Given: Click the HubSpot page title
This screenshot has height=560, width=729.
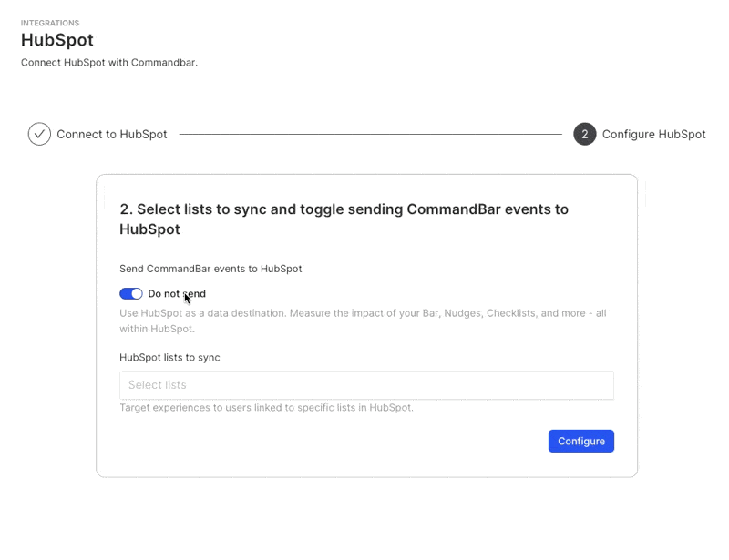Looking at the screenshot, I should pyautogui.click(x=57, y=40).
